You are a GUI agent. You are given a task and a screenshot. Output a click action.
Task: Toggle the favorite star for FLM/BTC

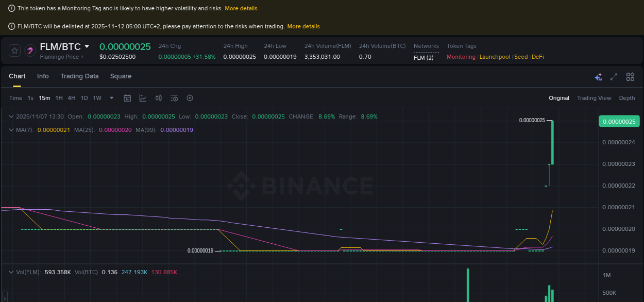14,50
